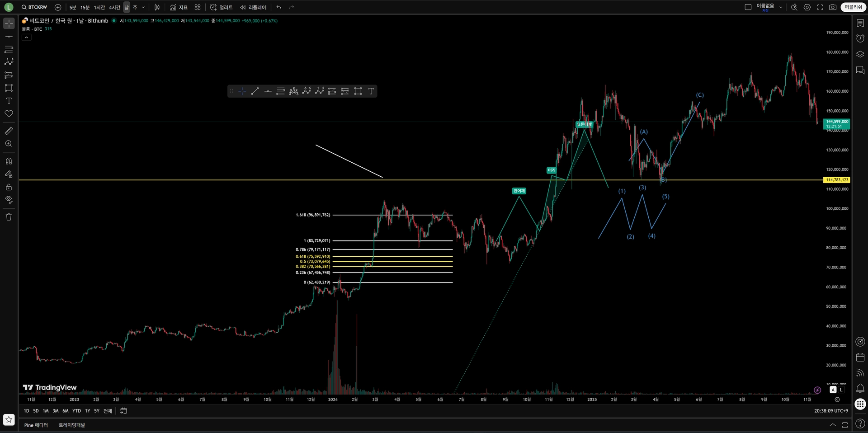868x433 pixels.
Task: Open the layout name dropdown arrow
Action: [x=781, y=7]
